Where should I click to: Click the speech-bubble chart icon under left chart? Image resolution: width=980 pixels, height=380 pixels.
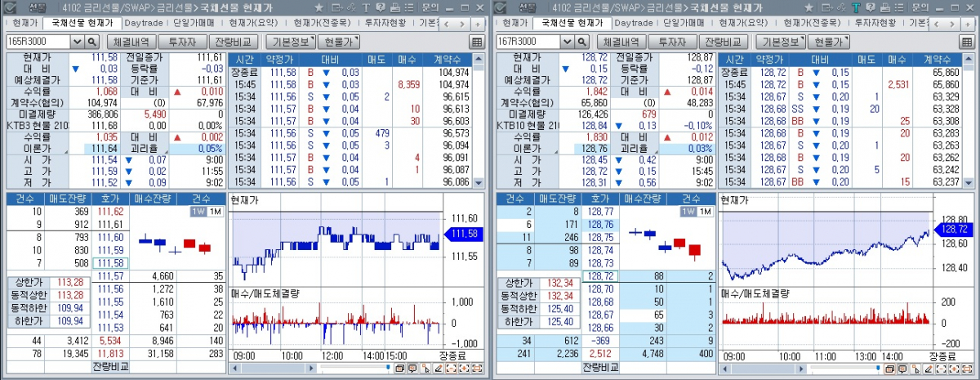click(x=412, y=369)
